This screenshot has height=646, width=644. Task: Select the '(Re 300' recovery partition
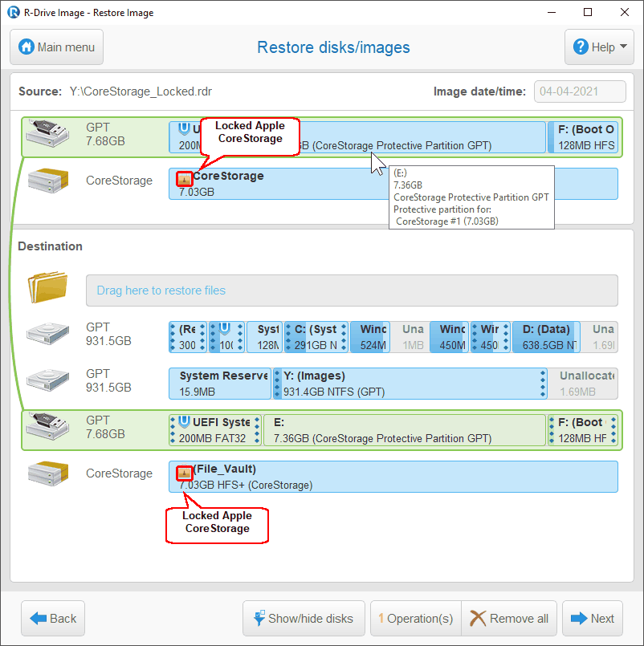[x=188, y=337]
